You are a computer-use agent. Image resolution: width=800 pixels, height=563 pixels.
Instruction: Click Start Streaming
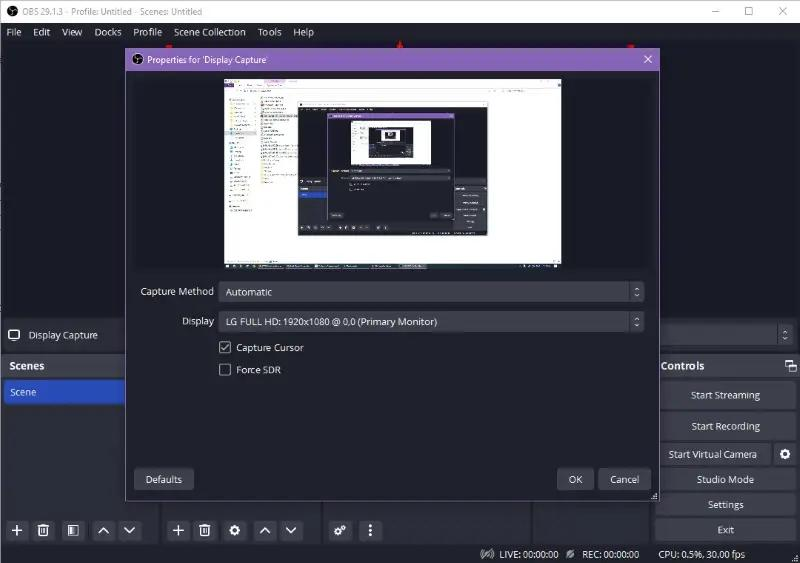(x=725, y=395)
